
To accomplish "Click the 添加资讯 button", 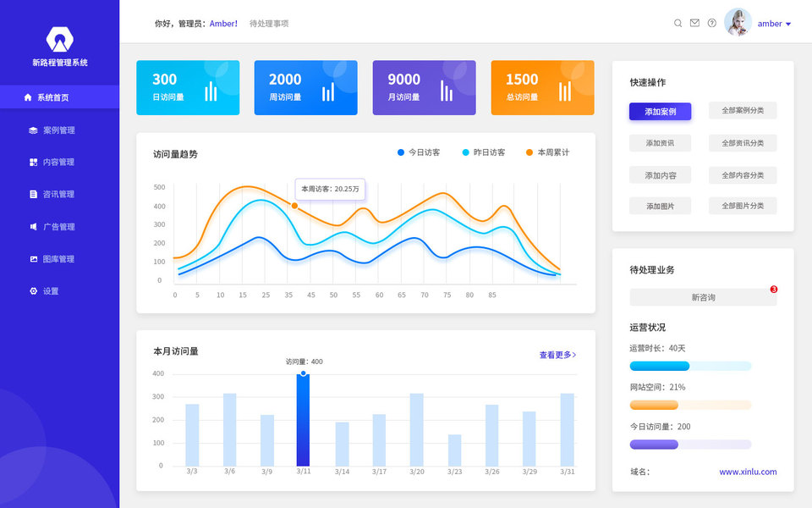I will tap(661, 143).
